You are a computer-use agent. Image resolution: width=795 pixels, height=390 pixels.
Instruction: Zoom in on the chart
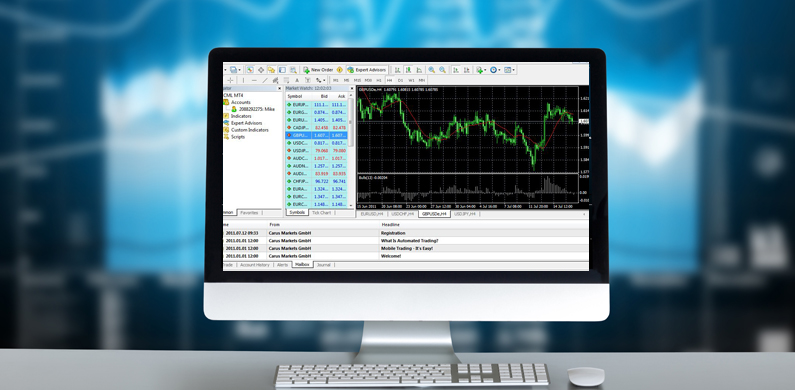pyautogui.click(x=431, y=70)
